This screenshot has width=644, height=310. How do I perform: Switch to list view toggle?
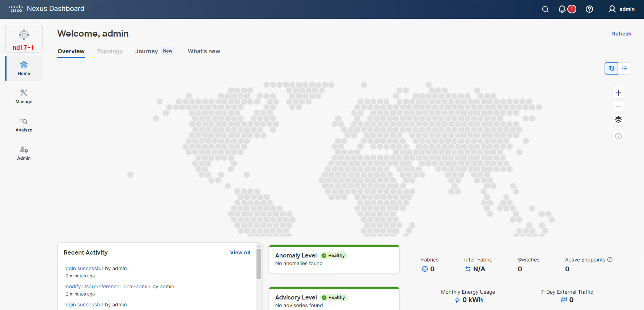pos(625,68)
